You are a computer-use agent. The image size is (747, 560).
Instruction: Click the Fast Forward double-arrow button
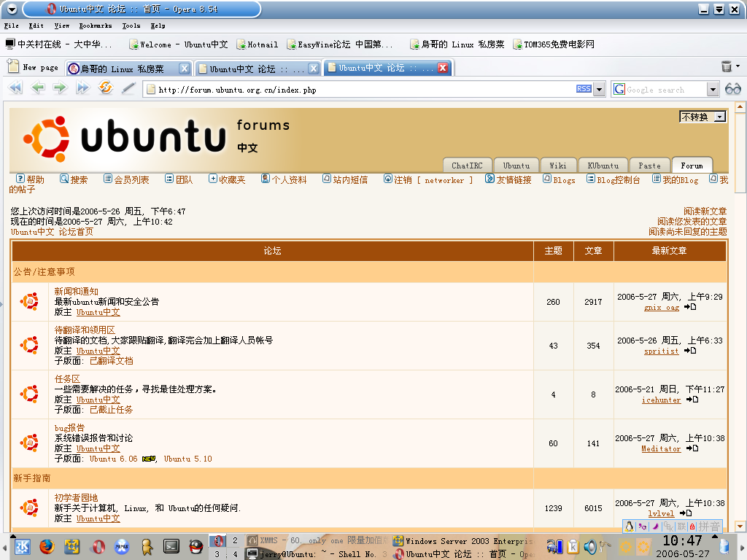(x=83, y=88)
